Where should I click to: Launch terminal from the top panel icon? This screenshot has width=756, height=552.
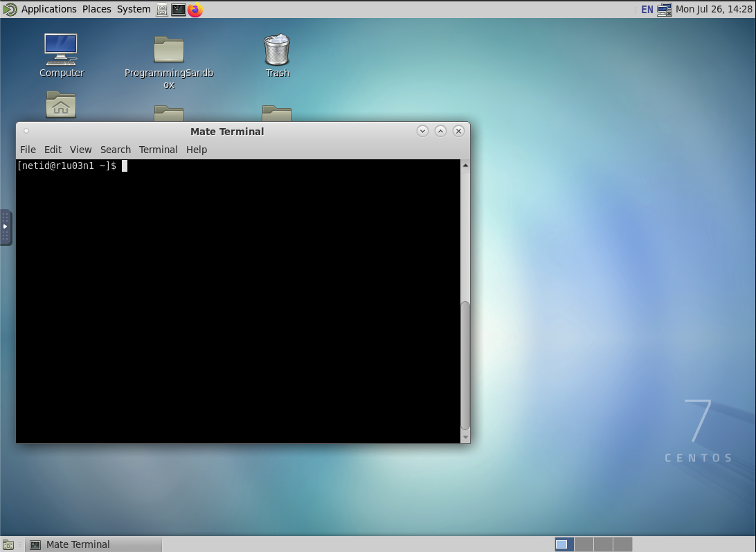click(x=179, y=10)
